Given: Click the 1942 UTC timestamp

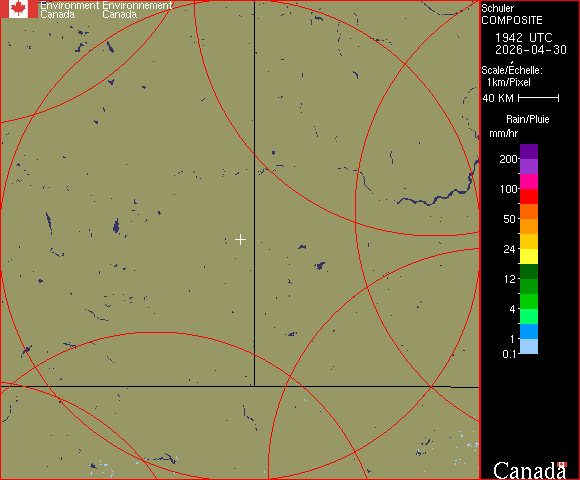Looking at the screenshot, I should tap(523, 38).
